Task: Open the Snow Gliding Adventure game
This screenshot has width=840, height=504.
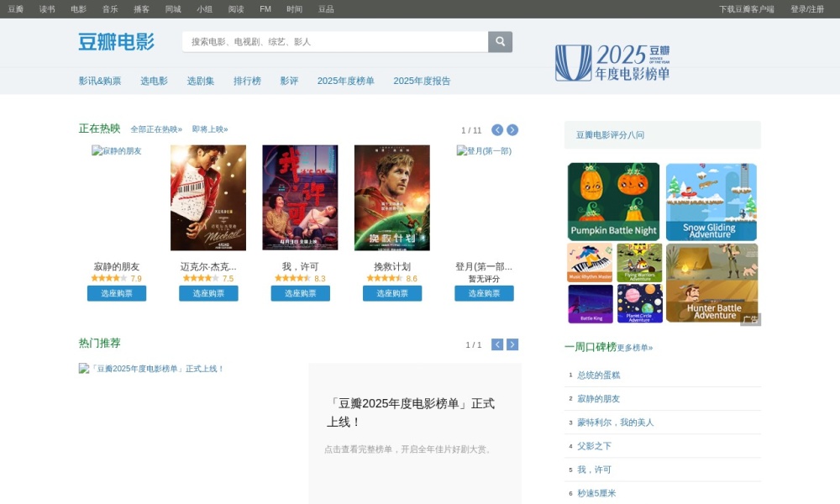Action: pyautogui.click(x=711, y=200)
